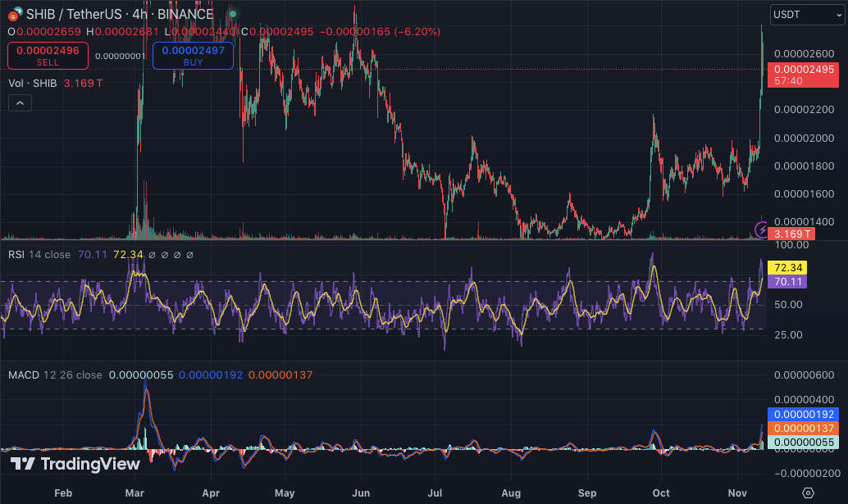Viewport: 848px width, 504px height.
Task: Click the MACD legend value 0.00000137
Action: (280, 375)
